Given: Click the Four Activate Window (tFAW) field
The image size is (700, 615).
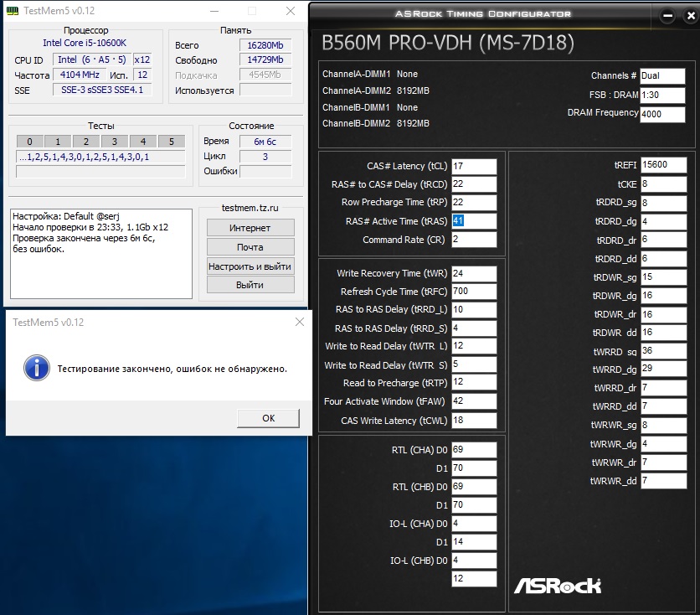Looking at the screenshot, I should click(x=474, y=401).
